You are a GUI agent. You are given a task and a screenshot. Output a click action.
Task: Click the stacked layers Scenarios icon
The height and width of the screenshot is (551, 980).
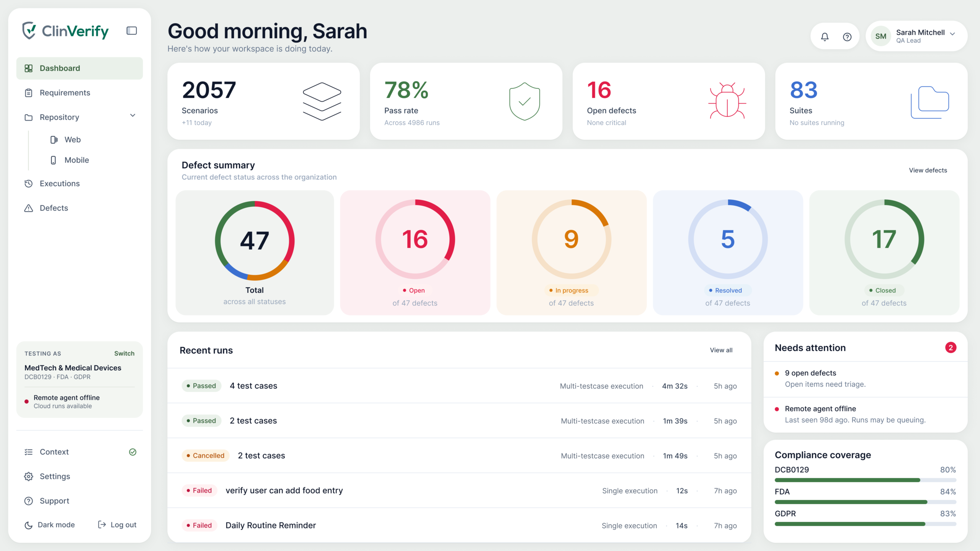(x=322, y=101)
